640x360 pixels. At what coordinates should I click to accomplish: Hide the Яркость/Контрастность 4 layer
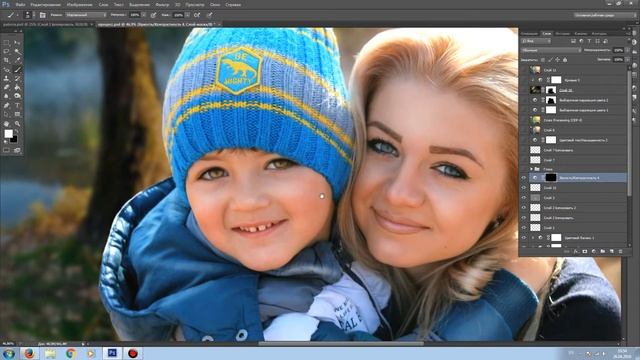[524, 178]
